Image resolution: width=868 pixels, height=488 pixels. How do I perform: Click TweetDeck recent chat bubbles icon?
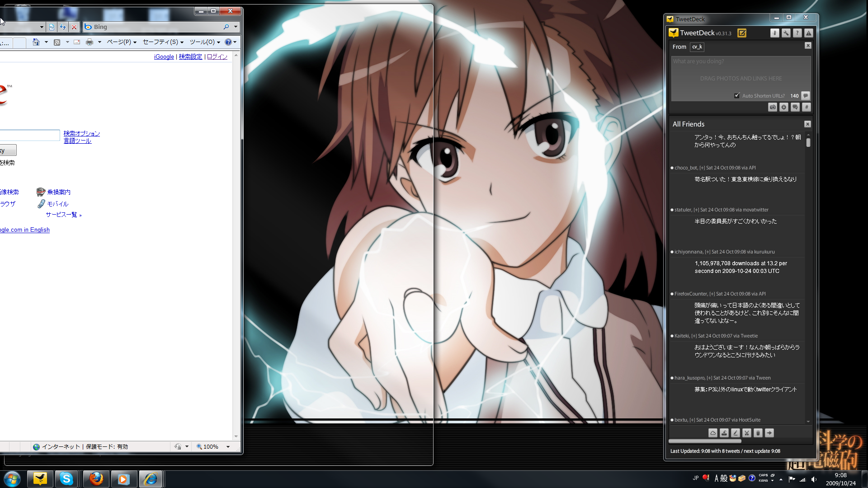[795, 107]
